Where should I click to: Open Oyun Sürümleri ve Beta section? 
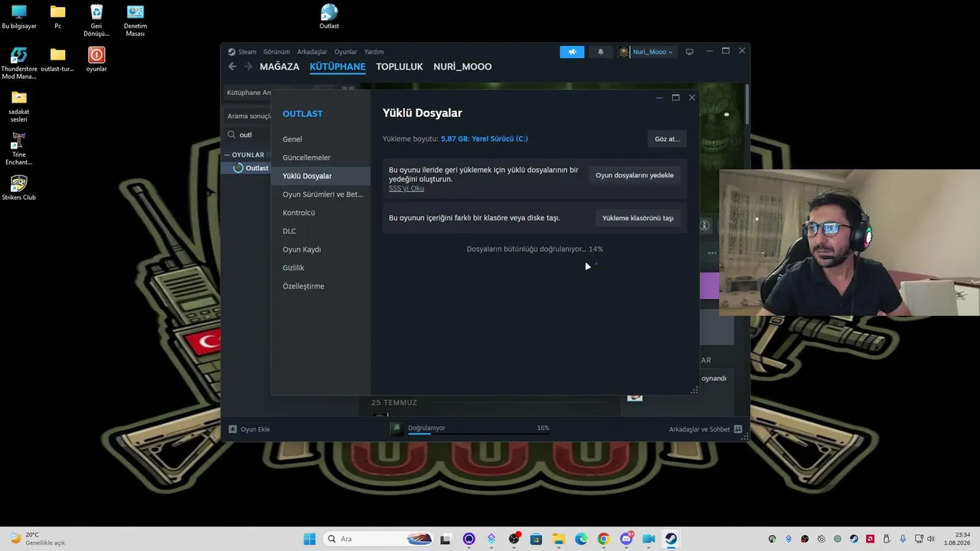pos(321,194)
